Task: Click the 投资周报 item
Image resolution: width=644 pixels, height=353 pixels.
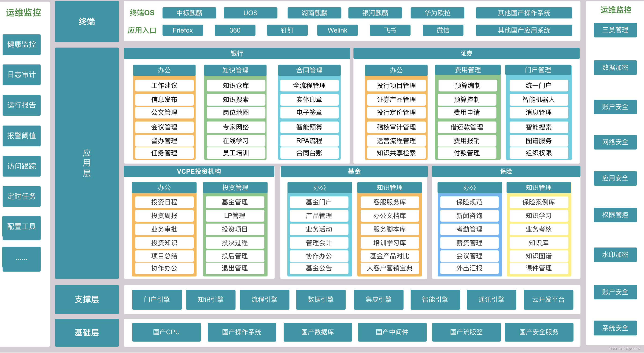Action: (164, 216)
